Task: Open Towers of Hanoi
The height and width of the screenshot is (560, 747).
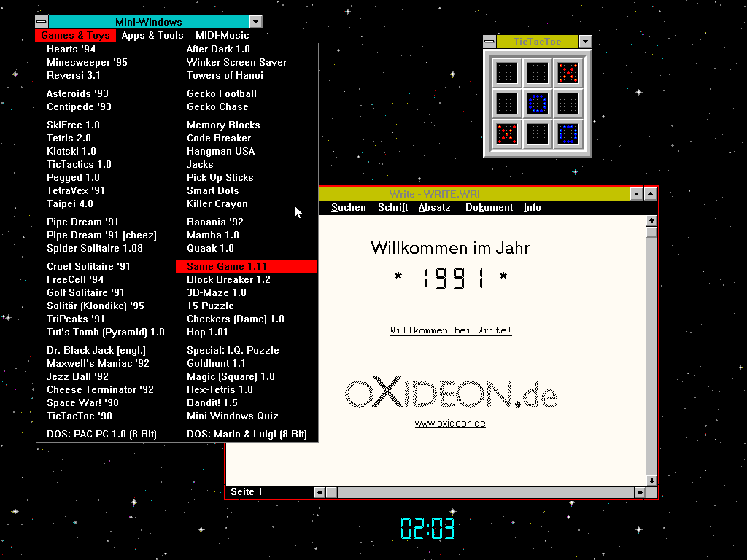Action: 225,75
